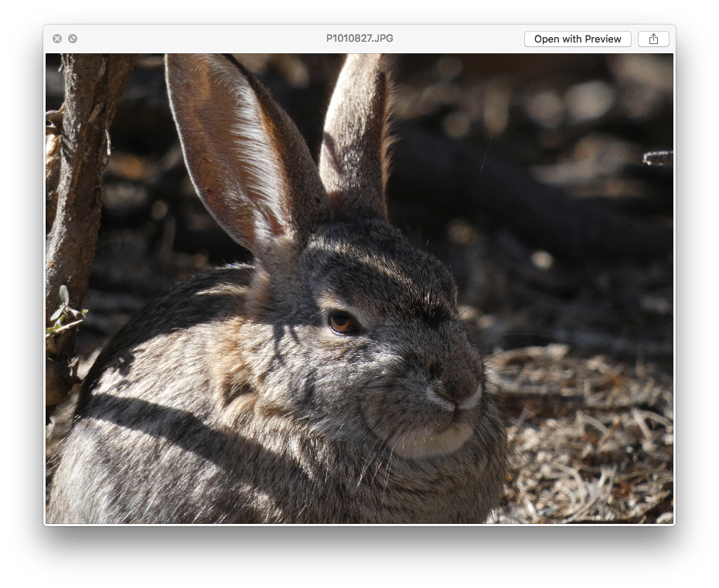Click the P1010827.JPG window title
Viewport: 719px width, 588px height.
[359, 39]
